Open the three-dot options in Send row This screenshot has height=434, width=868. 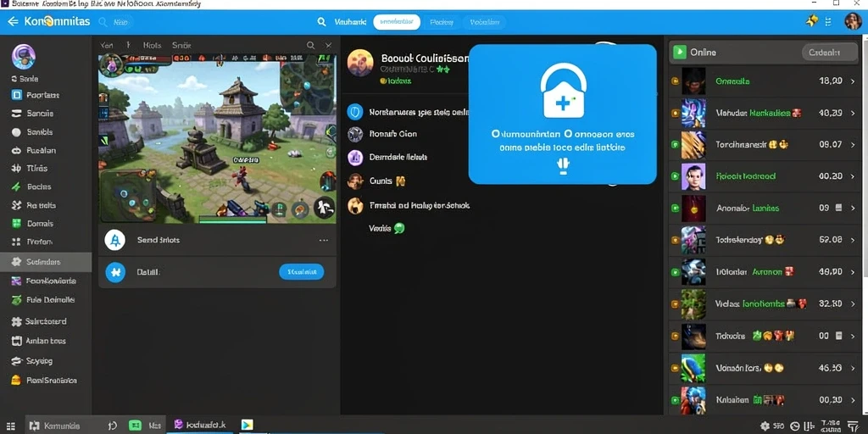[324, 240]
